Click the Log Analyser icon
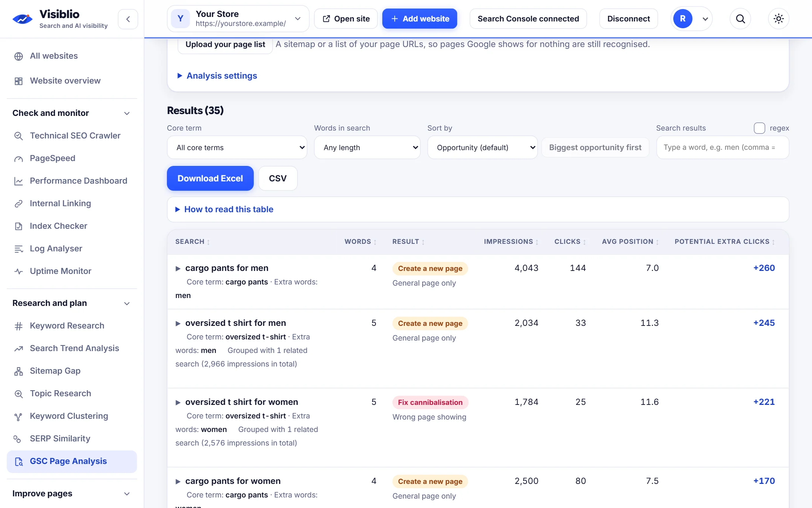 (18, 249)
